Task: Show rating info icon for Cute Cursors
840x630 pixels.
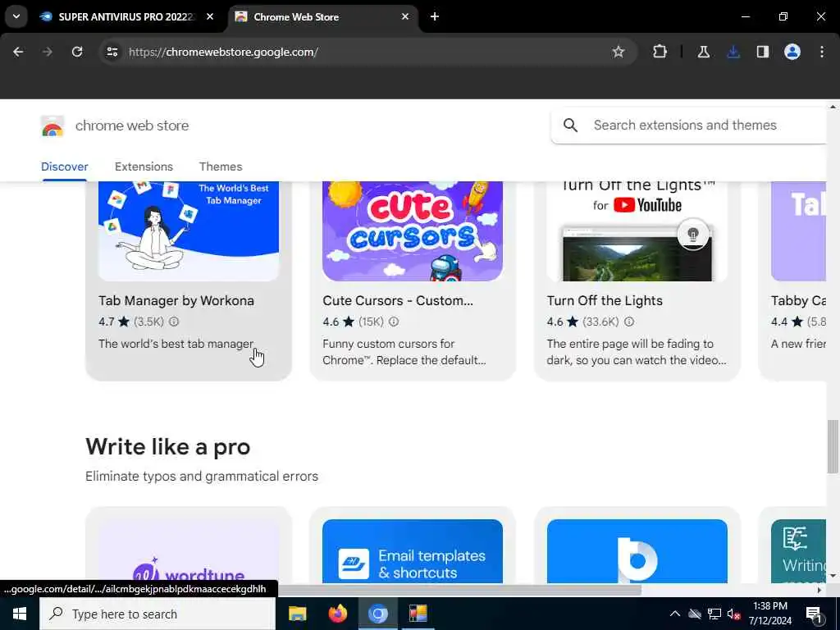Action: (394, 322)
